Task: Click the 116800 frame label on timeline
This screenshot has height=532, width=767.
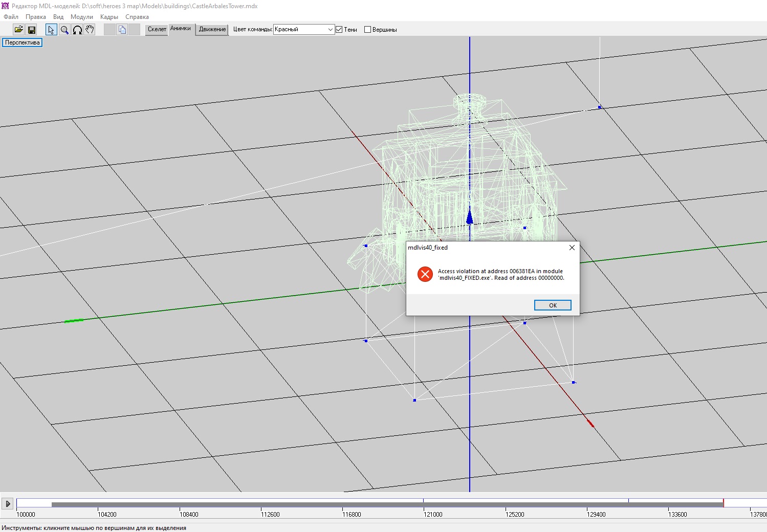Action: [352, 515]
